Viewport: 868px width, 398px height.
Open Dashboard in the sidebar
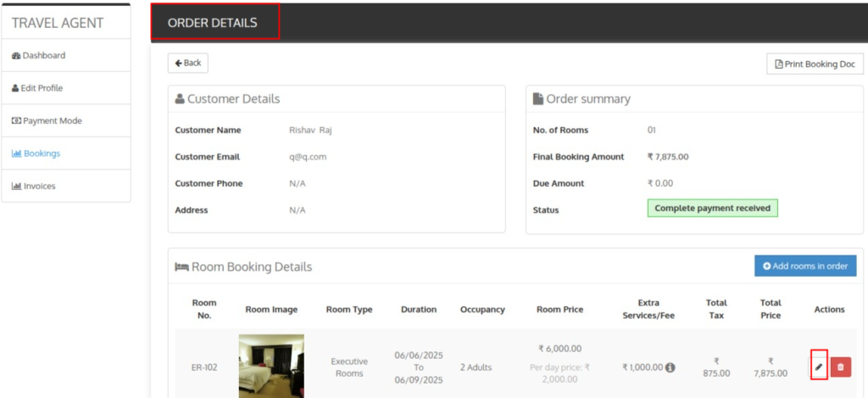66,55
